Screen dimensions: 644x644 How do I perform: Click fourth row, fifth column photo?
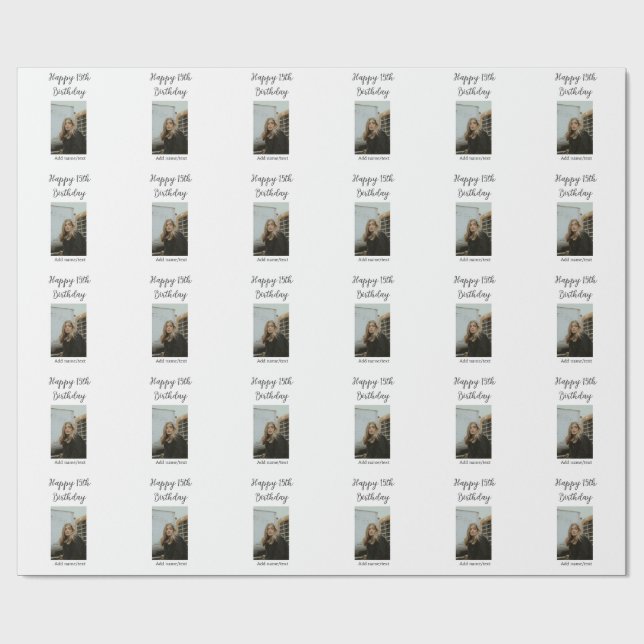[472, 432]
